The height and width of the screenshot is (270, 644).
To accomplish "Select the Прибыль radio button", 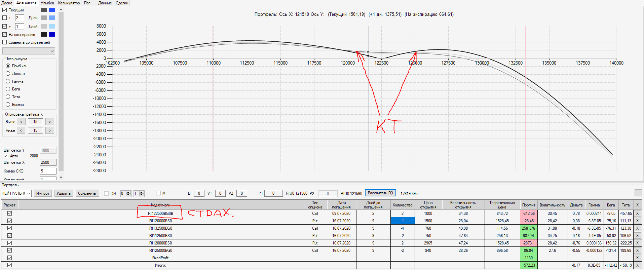I will click(x=8, y=66).
